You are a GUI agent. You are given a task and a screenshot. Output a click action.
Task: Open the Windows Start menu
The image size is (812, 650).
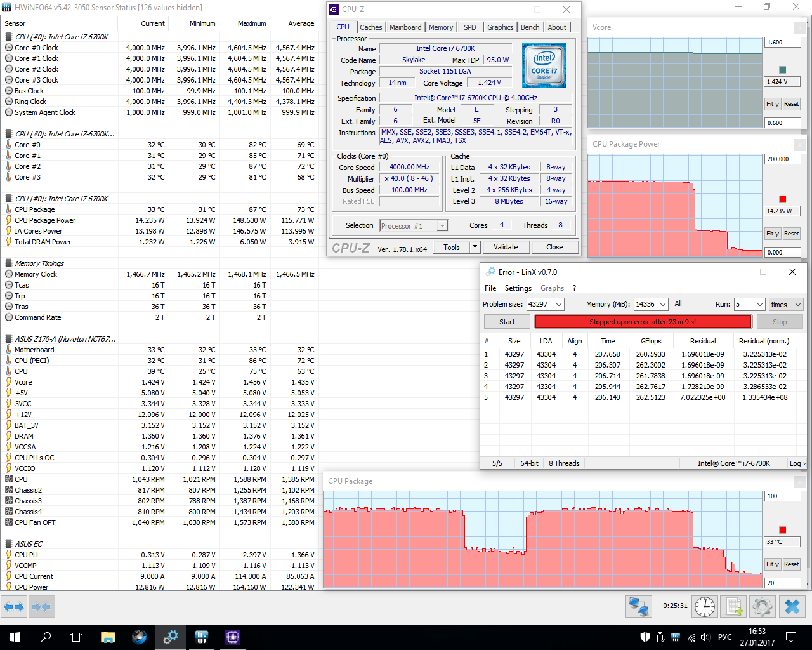[15, 637]
